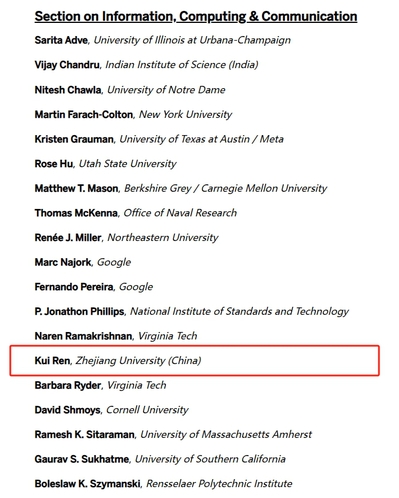Select Fernando Pereira's name
Image resolution: width=399 pixels, height=498 pixels.
click(74, 287)
